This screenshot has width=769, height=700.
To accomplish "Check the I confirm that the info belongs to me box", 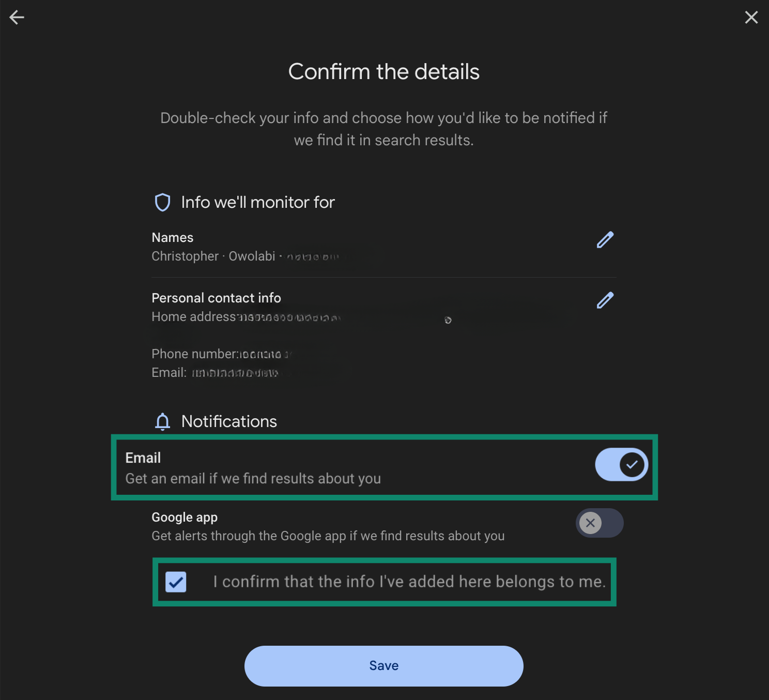I will tap(176, 582).
